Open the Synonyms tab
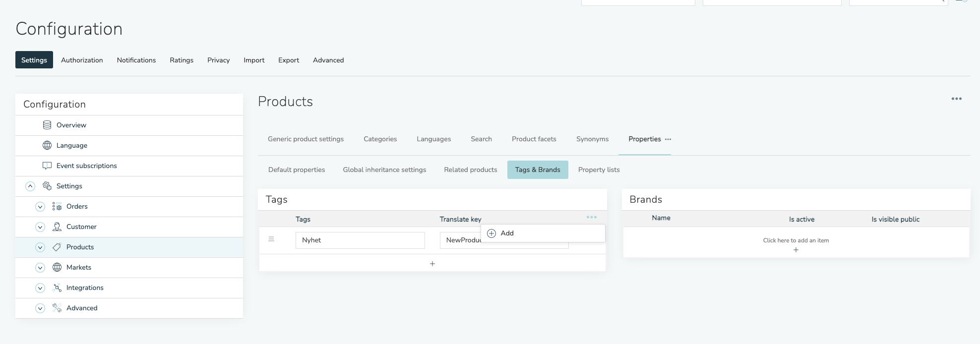The image size is (980, 344). coord(593,139)
